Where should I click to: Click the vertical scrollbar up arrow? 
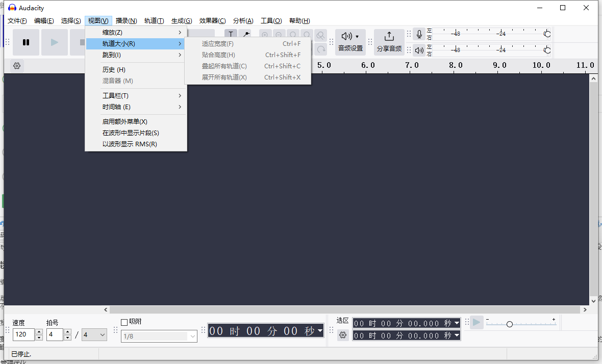[x=593, y=78]
